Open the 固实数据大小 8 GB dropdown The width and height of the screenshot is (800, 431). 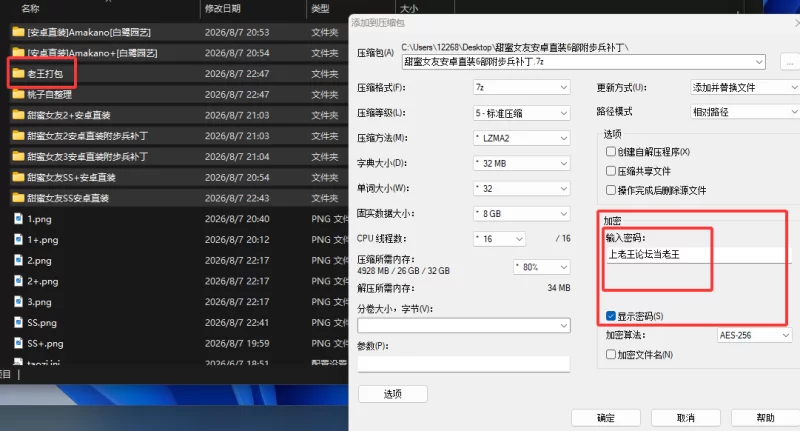click(x=521, y=214)
